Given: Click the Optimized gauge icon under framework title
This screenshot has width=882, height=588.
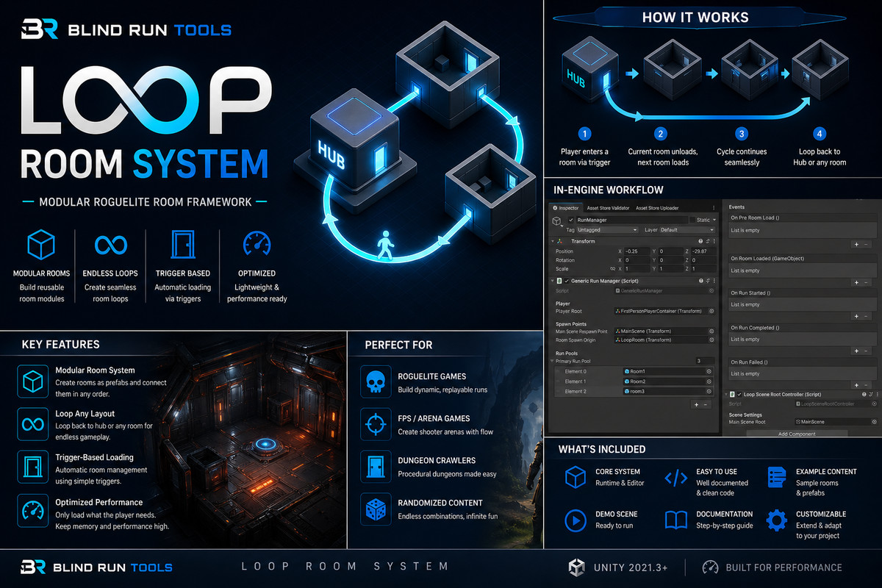Looking at the screenshot, I should click(257, 243).
